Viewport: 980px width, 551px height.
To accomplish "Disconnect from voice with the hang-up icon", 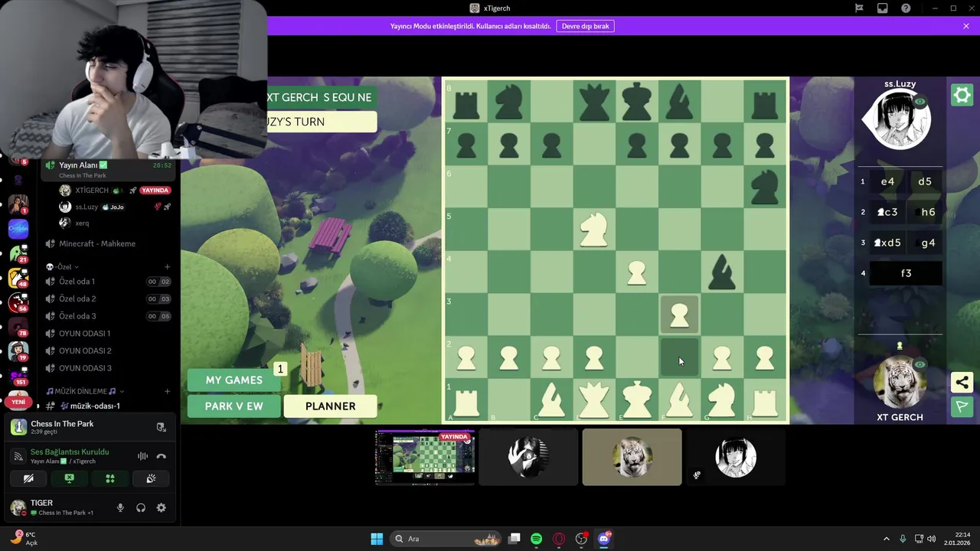I will pos(161,456).
